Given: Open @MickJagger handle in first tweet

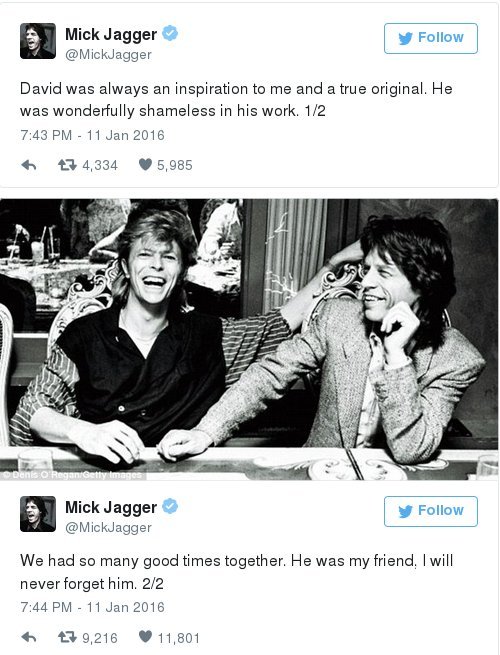Looking at the screenshot, I should click(108, 55).
